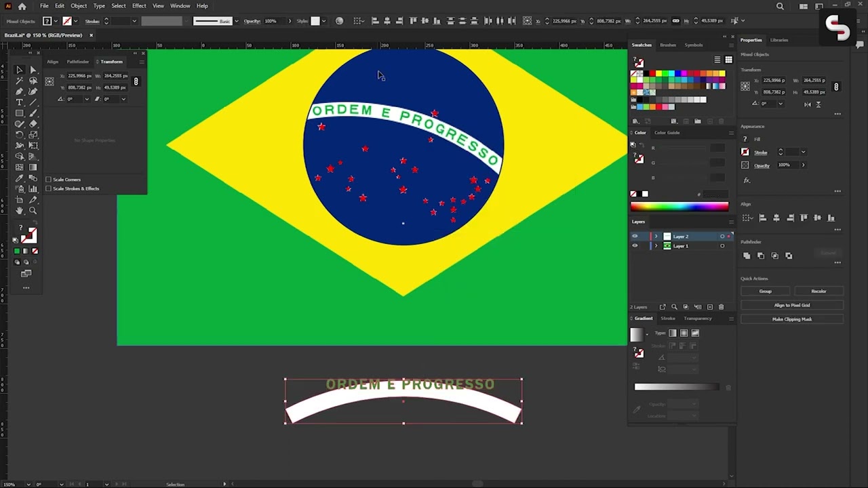The image size is (868, 488).
Task: Open search icon at top right
Action: [780, 6]
